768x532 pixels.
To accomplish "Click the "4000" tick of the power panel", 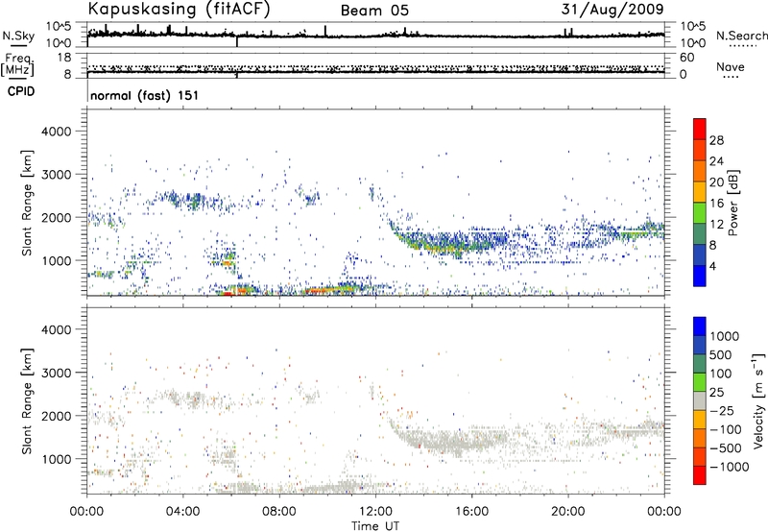I will 57,132.
